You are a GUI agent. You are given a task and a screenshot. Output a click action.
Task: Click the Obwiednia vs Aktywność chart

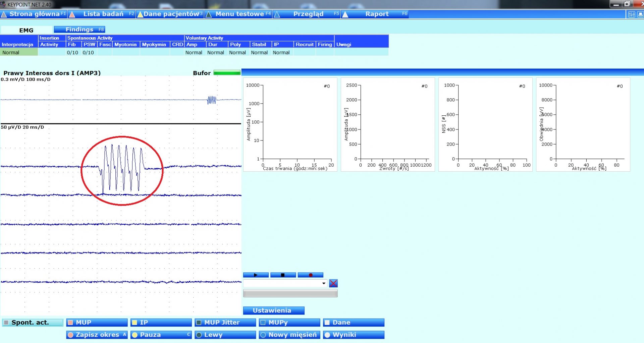[583, 125]
